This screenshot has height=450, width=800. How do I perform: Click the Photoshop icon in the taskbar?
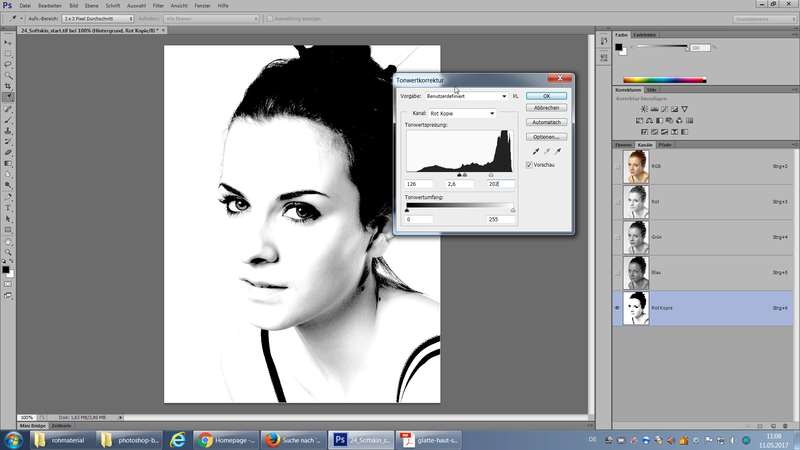341,439
